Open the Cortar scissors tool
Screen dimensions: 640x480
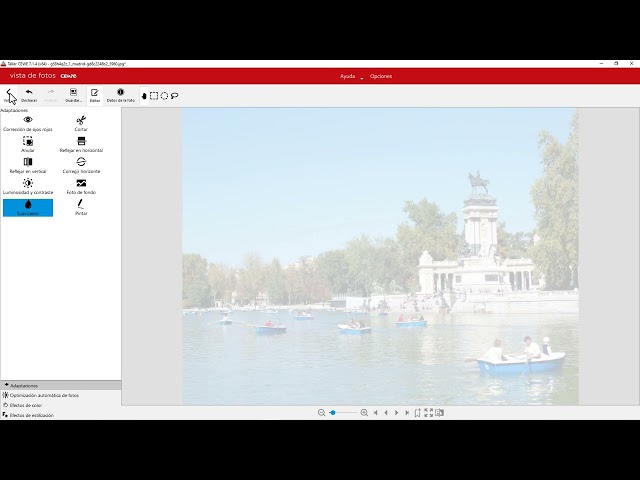pyautogui.click(x=81, y=123)
